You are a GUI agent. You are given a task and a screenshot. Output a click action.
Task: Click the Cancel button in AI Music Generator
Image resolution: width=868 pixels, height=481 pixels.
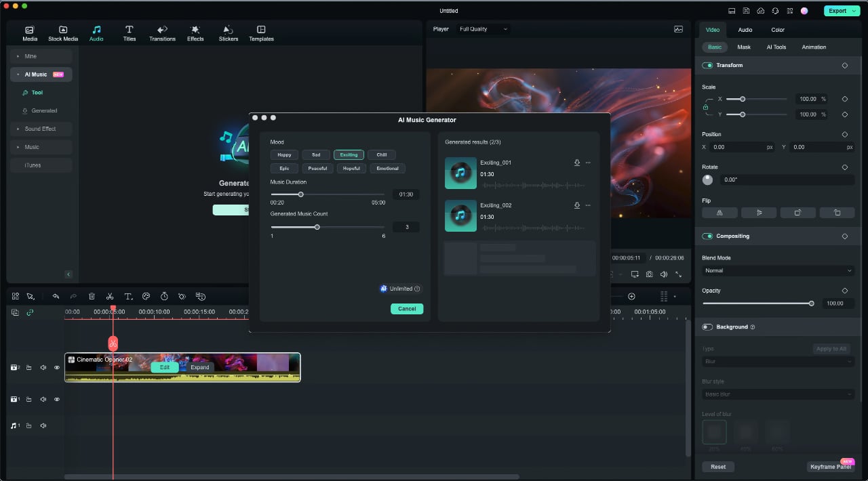(406, 308)
